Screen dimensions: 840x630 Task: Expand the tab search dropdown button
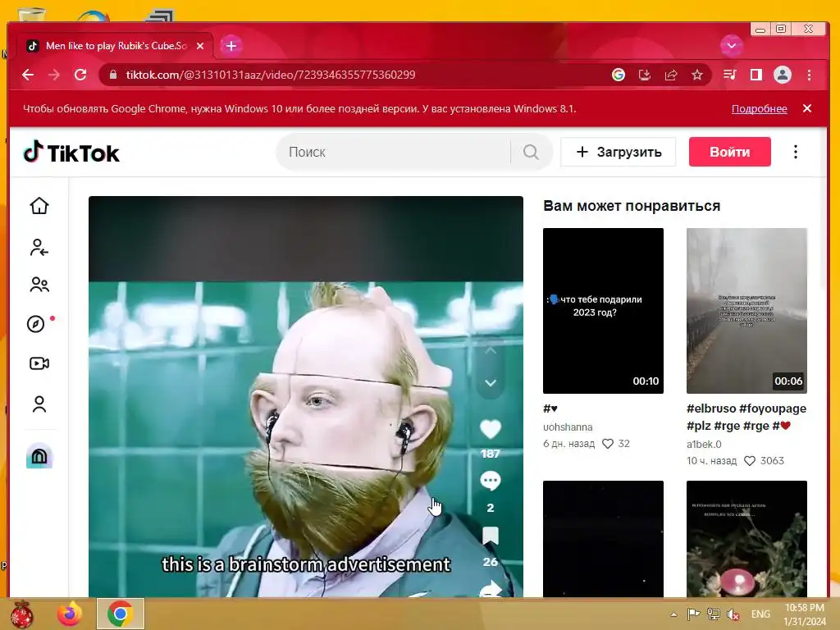pyautogui.click(x=731, y=46)
